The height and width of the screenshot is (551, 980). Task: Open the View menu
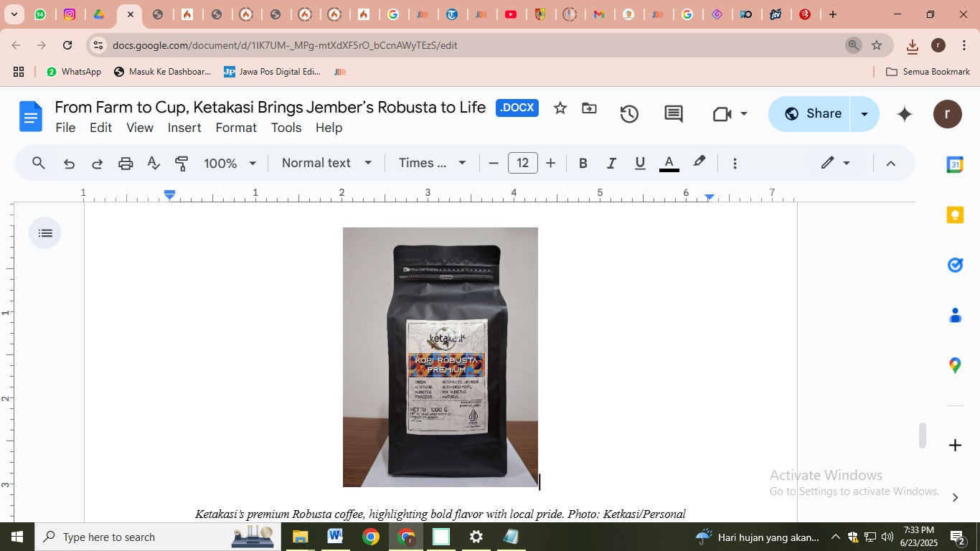pos(140,128)
